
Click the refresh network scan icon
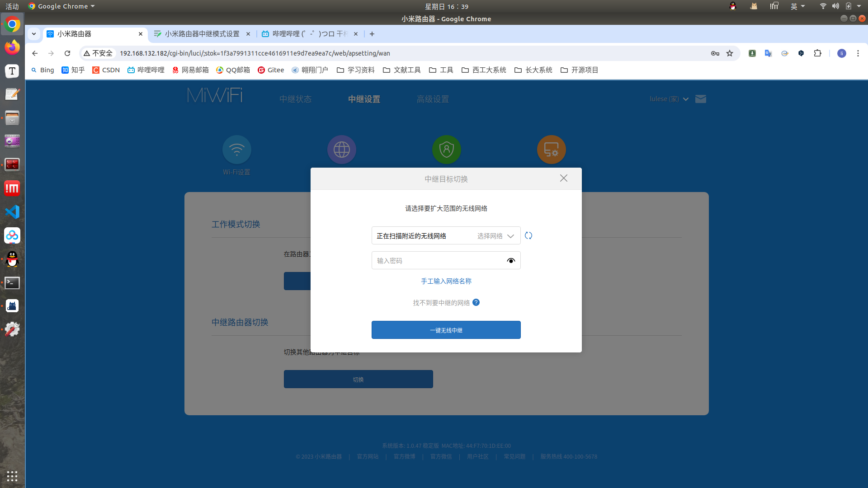[528, 235]
